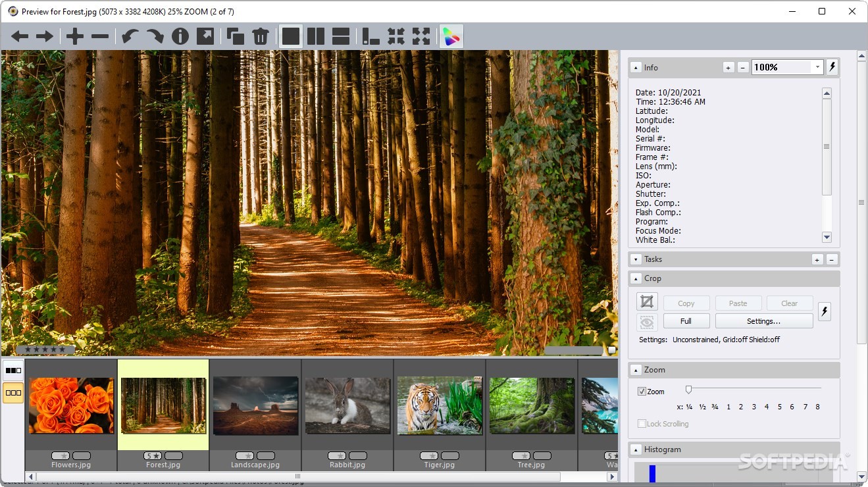This screenshot has width=868, height=487.
Task: Switch to the side-by-side view icon
Action: (x=315, y=36)
